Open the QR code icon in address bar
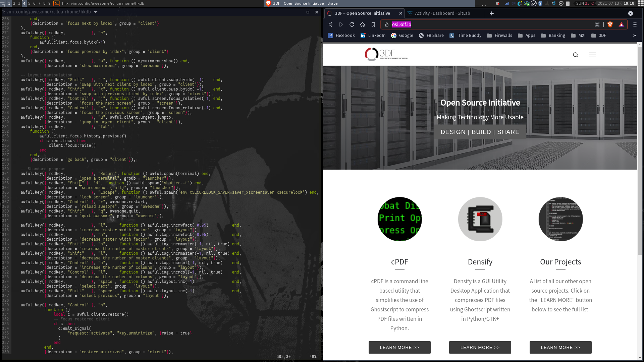The image size is (644, 362). pyautogui.click(x=597, y=24)
